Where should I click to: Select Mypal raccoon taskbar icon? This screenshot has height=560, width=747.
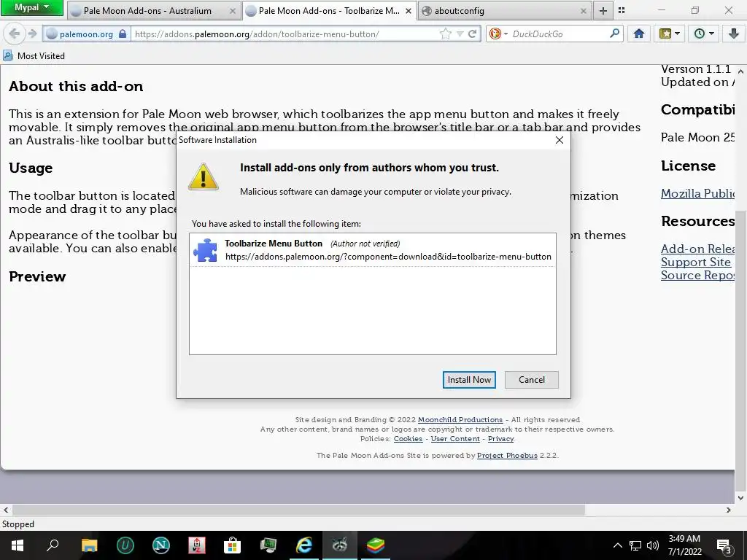click(340, 545)
